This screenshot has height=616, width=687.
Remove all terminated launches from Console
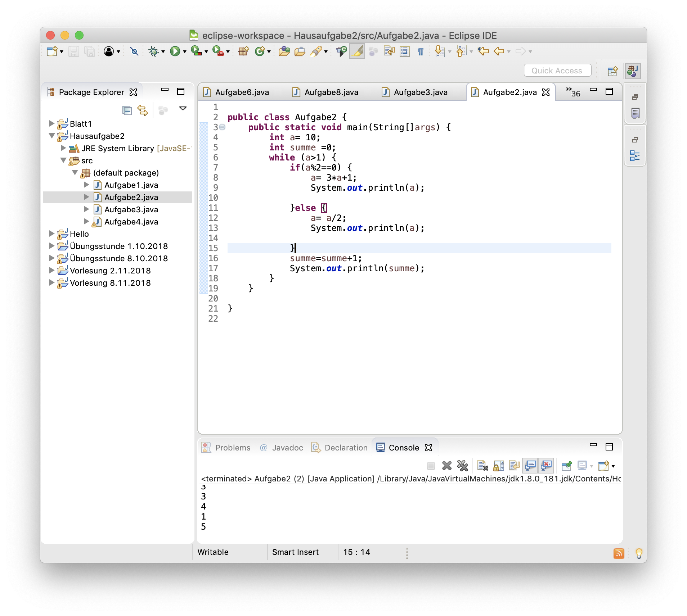pos(463,465)
